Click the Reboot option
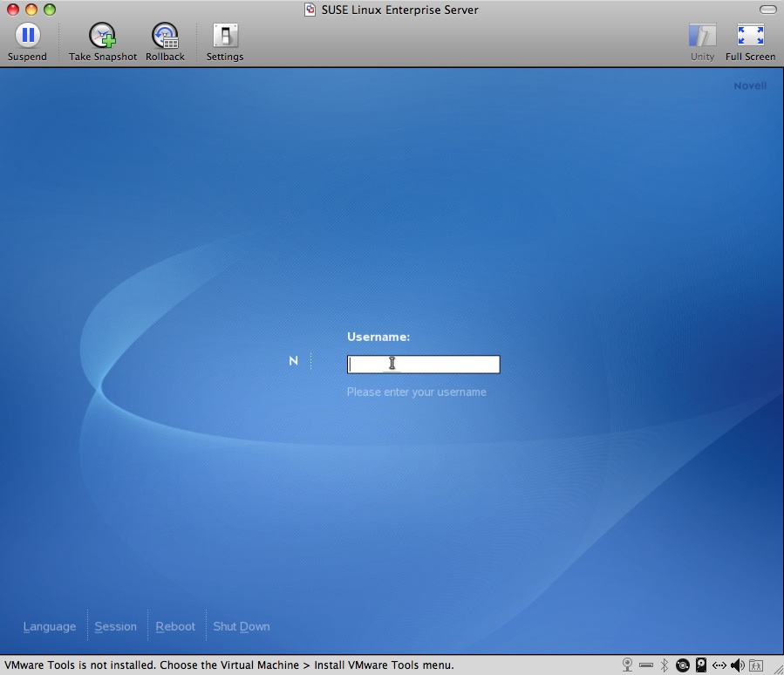The height and width of the screenshot is (675, 784). pyautogui.click(x=175, y=626)
